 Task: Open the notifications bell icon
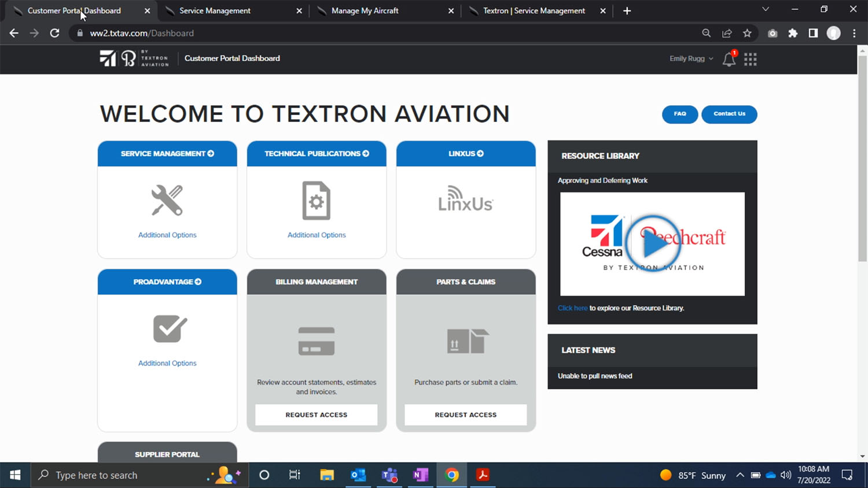(729, 59)
